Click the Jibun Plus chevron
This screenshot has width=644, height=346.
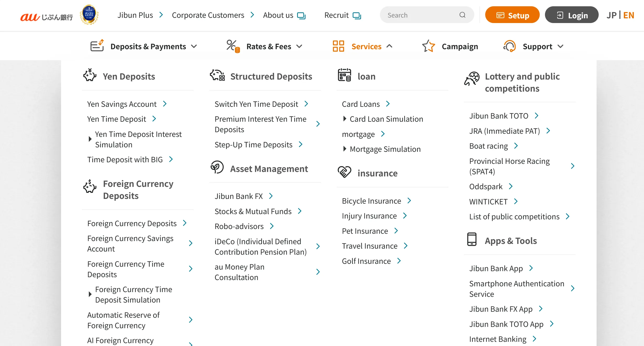(x=161, y=15)
